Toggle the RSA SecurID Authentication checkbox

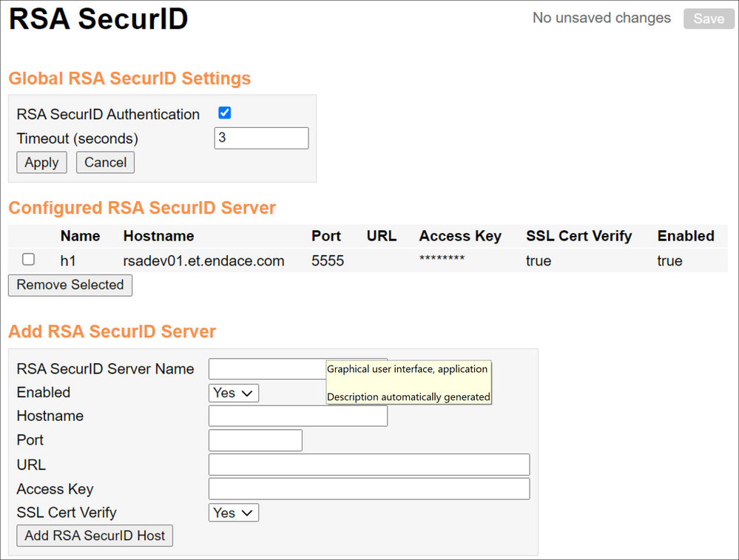[225, 113]
